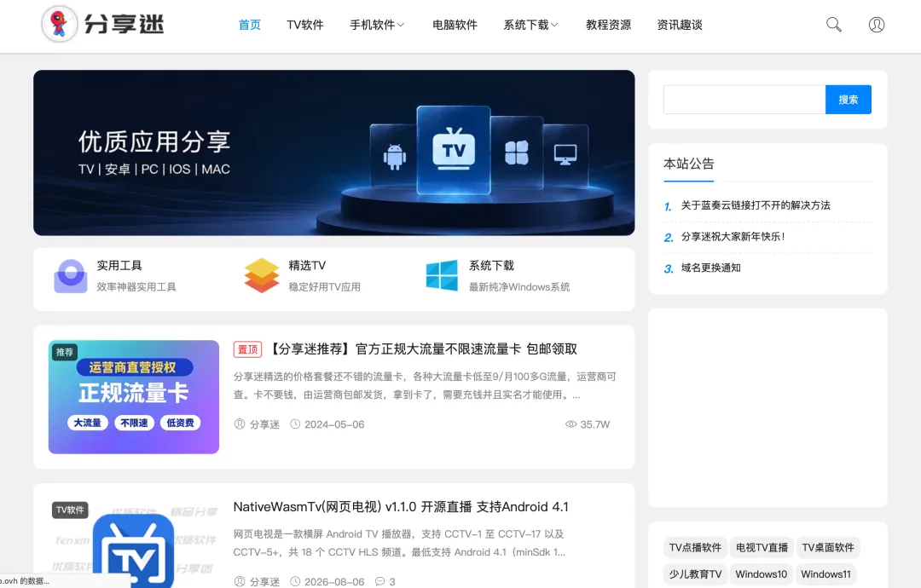Click the 最新纯净Windows系统 subtitle
Screen dimensions: 921x588
point(519,287)
